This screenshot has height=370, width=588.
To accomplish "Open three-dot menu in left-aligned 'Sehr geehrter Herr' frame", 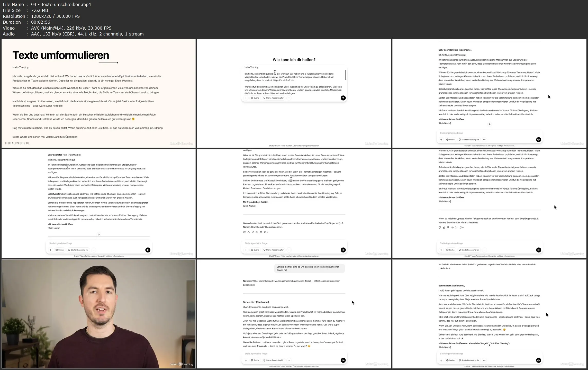I will coord(94,250).
